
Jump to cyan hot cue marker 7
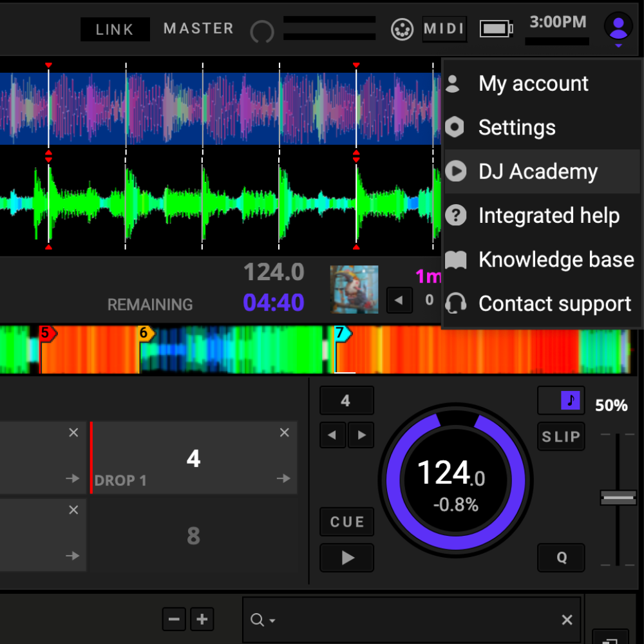[x=343, y=333]
